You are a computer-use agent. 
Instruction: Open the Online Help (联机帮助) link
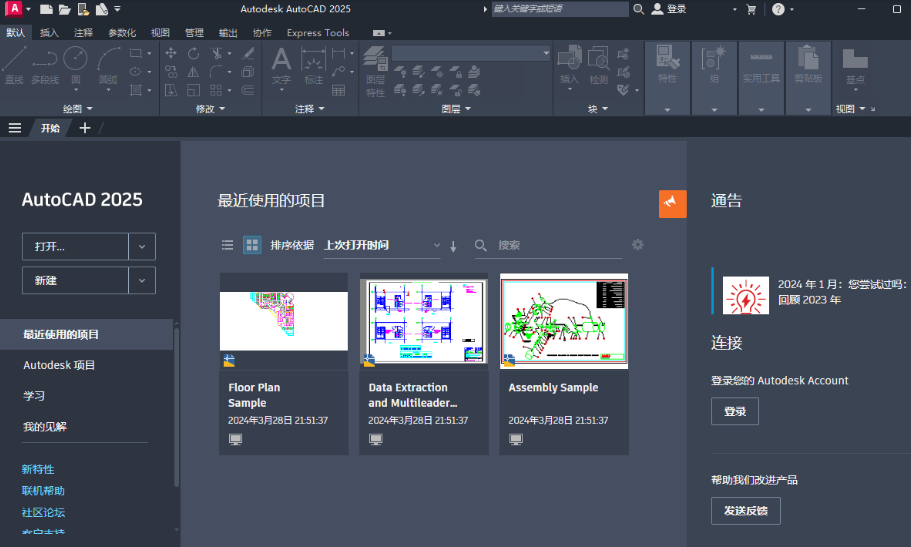click(43, 491)
